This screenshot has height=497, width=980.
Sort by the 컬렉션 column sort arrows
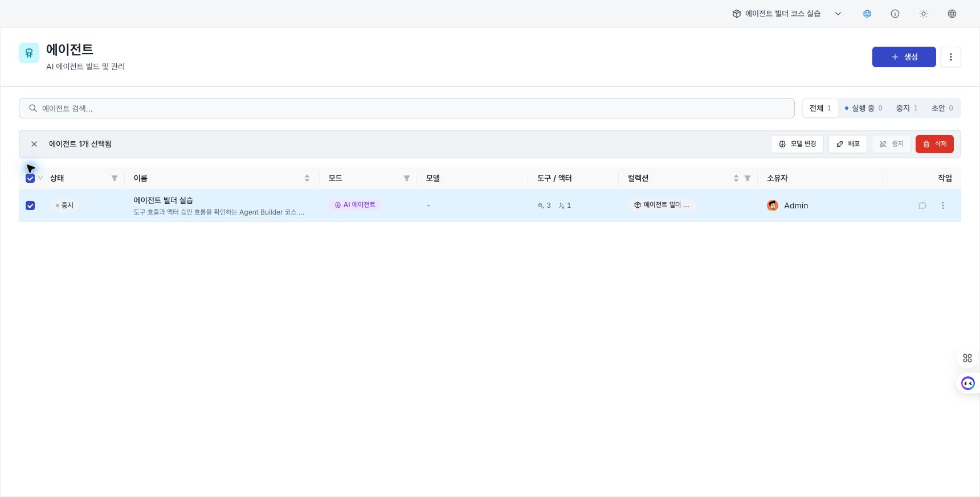tap(736, 178)
